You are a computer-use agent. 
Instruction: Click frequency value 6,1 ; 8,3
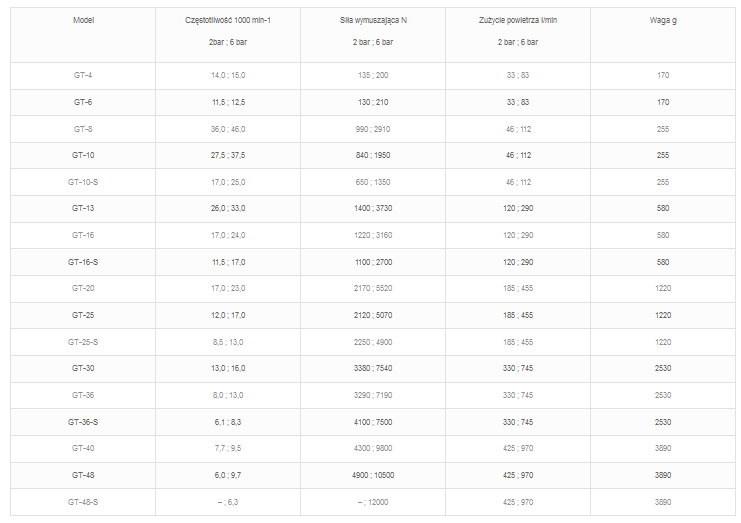228,421
